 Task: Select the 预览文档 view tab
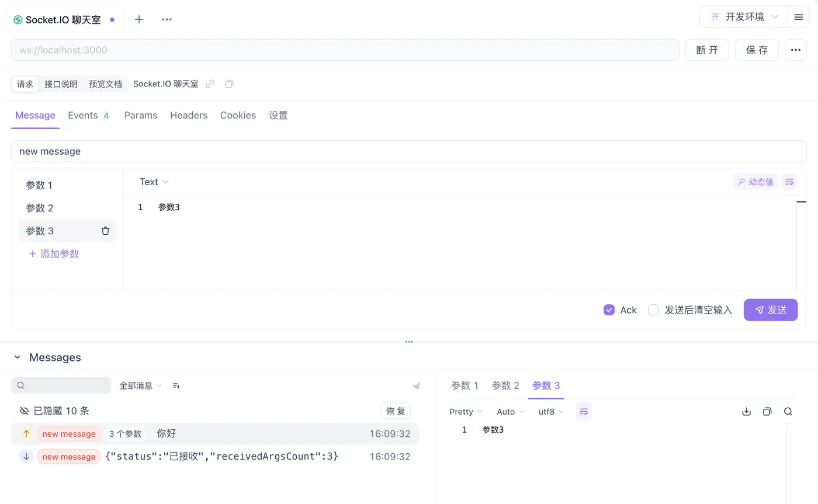[x=105, y=84]
